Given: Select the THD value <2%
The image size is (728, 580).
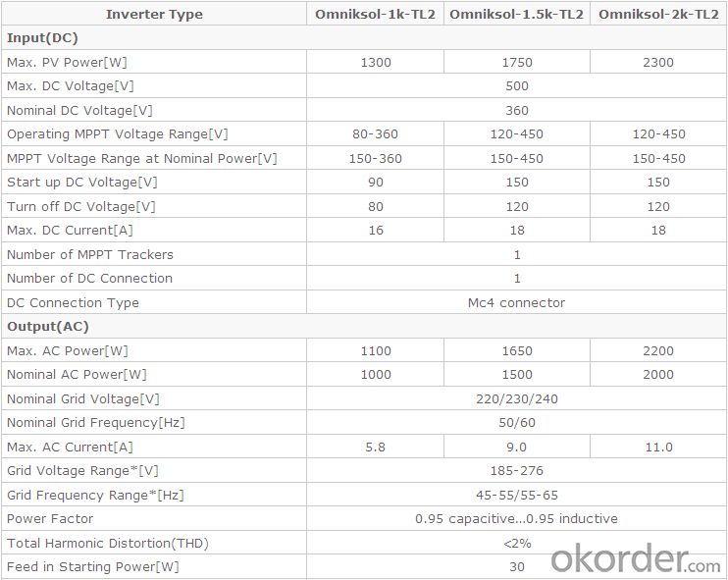Looking at the screenshot, I should [x=517, y=543].
